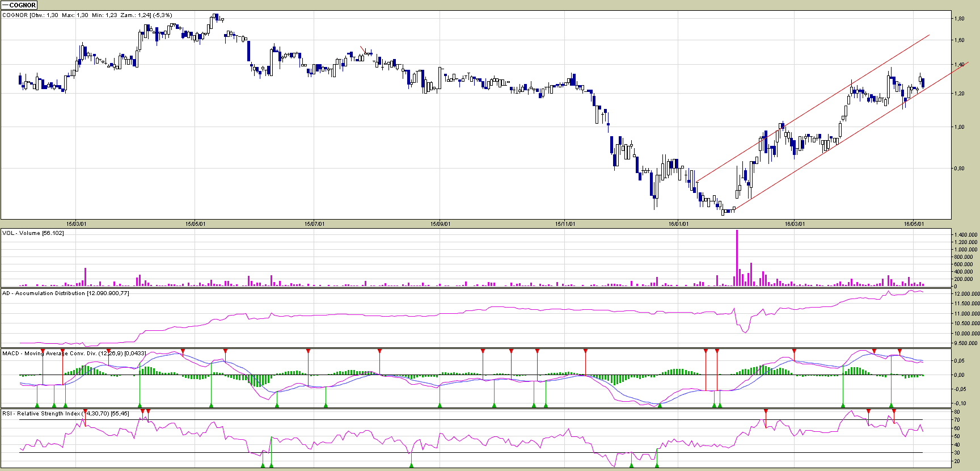
Task: Click the 1,80 price axis label
Action: click(x=959, y=19)
